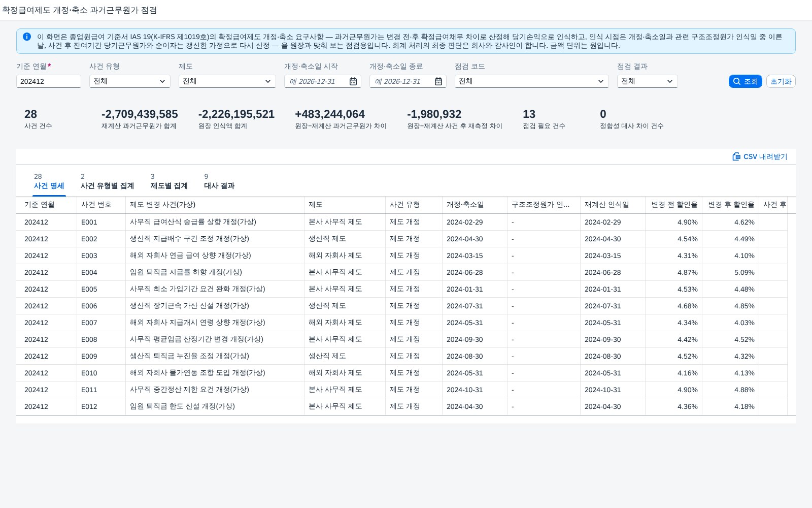Select the row cell E004
This screenshot has width=812, height=508.
point(101,272)
